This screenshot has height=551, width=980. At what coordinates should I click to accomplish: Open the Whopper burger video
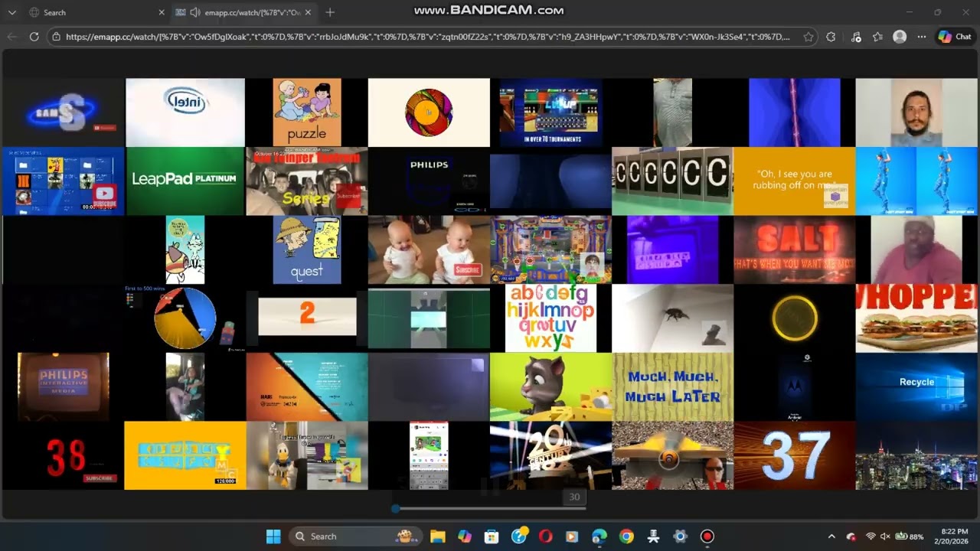916,318
